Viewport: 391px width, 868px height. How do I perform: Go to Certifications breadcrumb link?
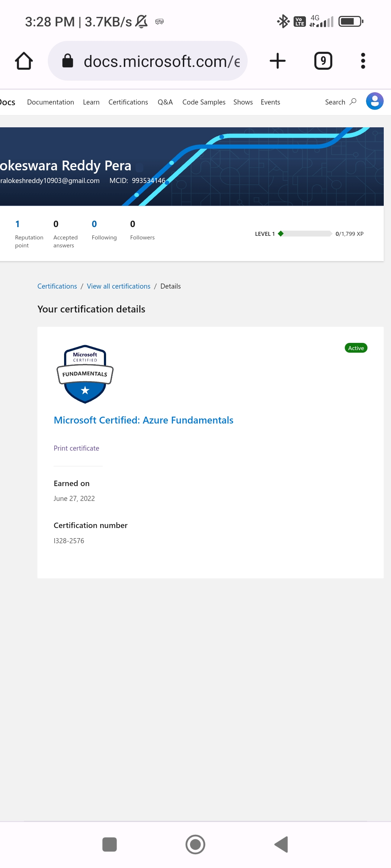click(57, 286)
